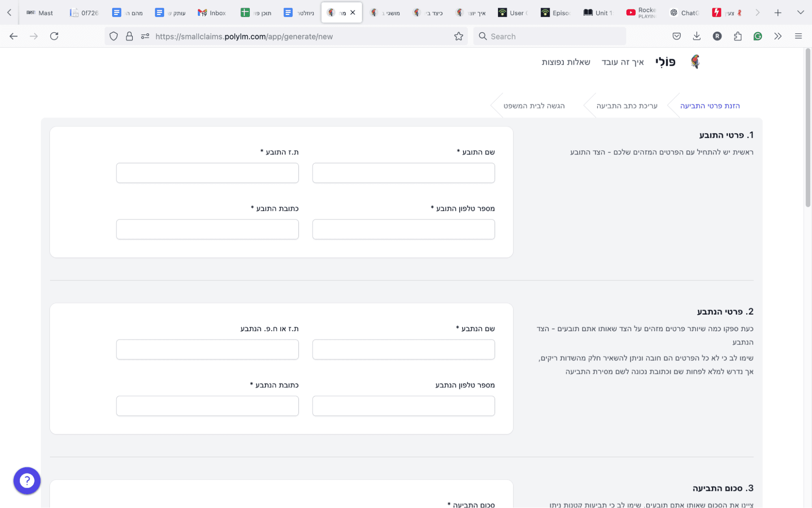Switch to the Episoc tab
This screenshot has height=508, width=812.
556,13
